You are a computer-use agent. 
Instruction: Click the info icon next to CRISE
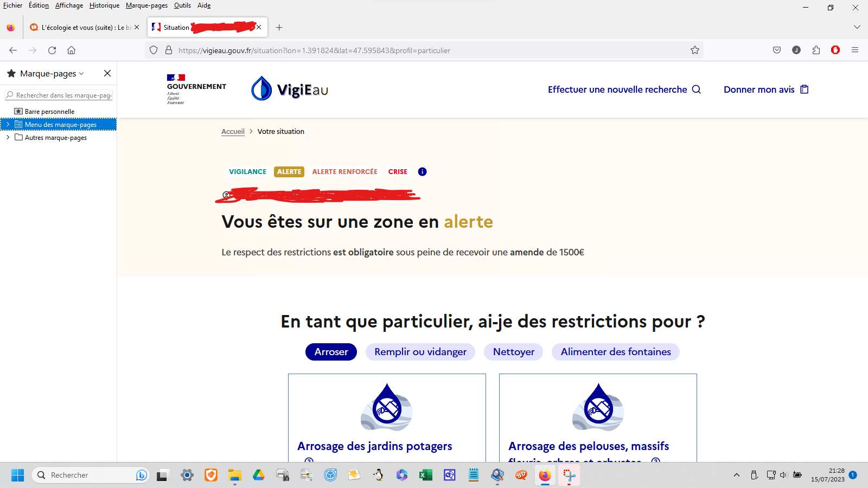pos(422,172)
